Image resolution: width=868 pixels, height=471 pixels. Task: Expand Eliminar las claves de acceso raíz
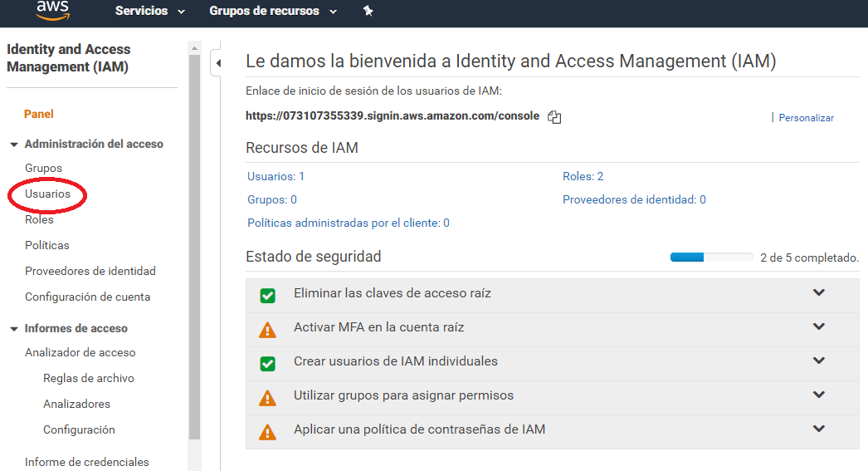[819, 292]
